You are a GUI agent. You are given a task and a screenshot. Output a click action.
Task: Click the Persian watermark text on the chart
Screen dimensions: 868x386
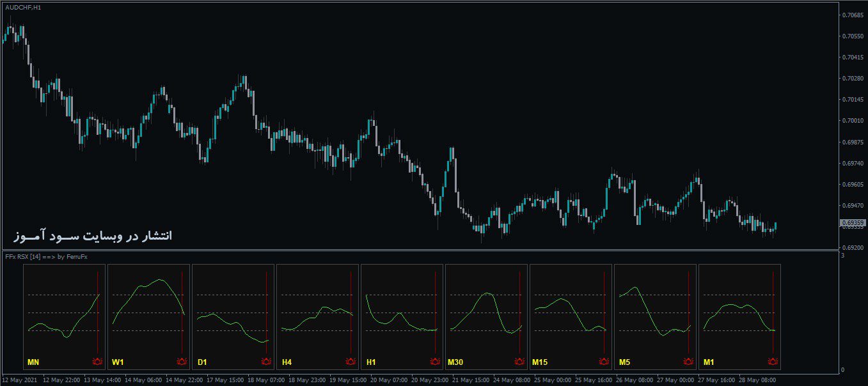(93, 236)
